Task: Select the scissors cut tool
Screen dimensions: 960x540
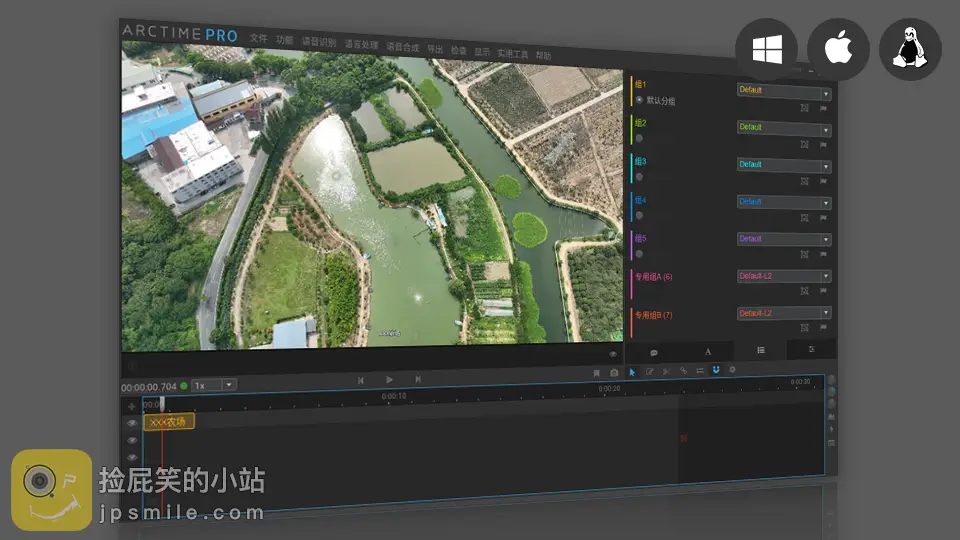Action: click(x=666, y=371)
